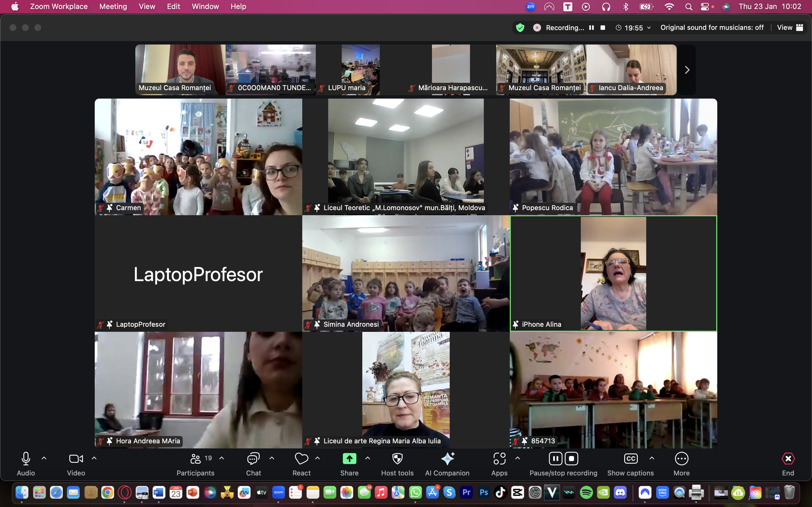The image size is (812, 507).
Task: Show next participants with right arrow
Action: pyautogui.click(x=687, y=70)
